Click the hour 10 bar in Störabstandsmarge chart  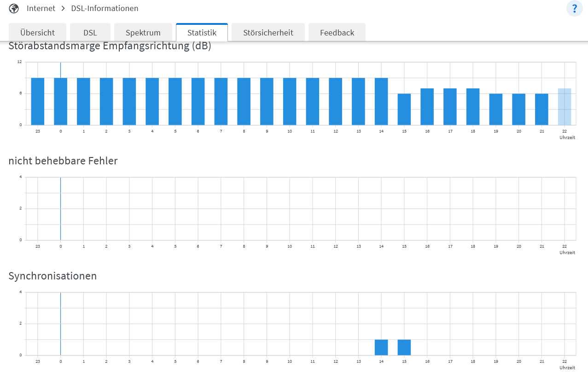[290, 101]
